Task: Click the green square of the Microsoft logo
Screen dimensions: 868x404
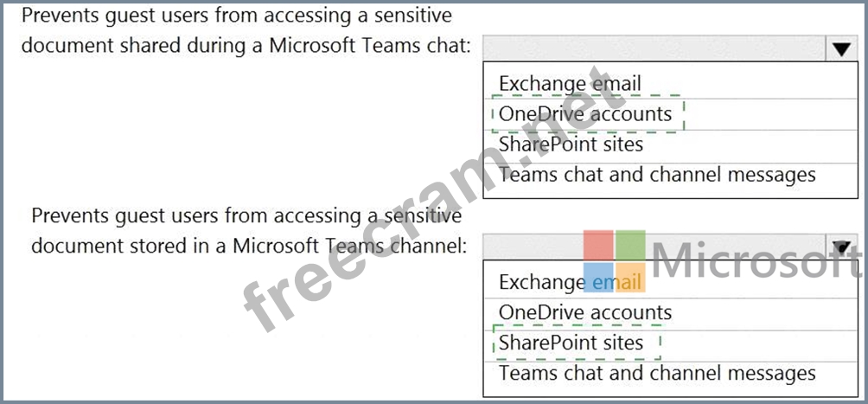Action: click(631, 246)
